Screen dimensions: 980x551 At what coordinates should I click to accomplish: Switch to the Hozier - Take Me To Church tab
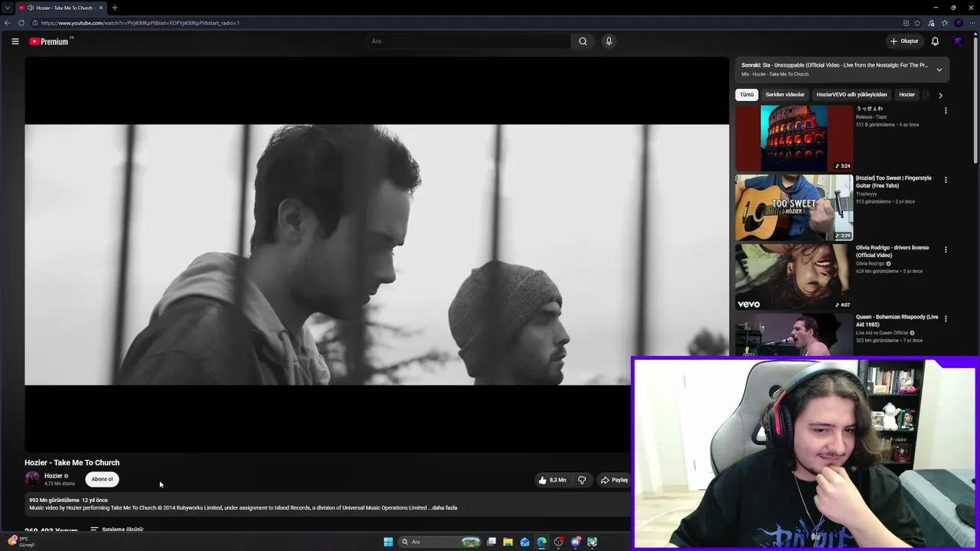tap(60, 8)
